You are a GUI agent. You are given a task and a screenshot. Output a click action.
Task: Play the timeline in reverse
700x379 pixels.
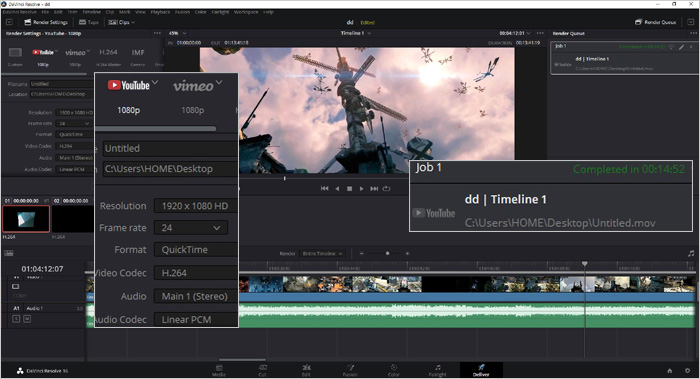[x=337, y=189]
